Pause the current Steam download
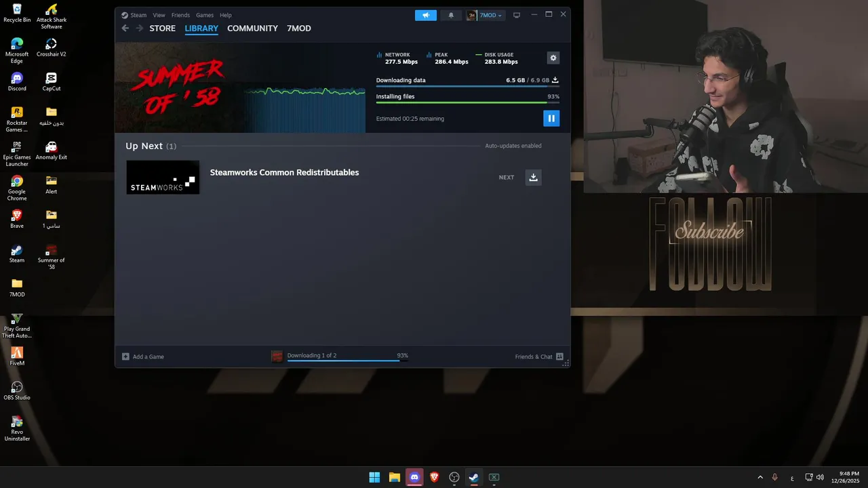 pyautogui.click(x=551, y=119)
